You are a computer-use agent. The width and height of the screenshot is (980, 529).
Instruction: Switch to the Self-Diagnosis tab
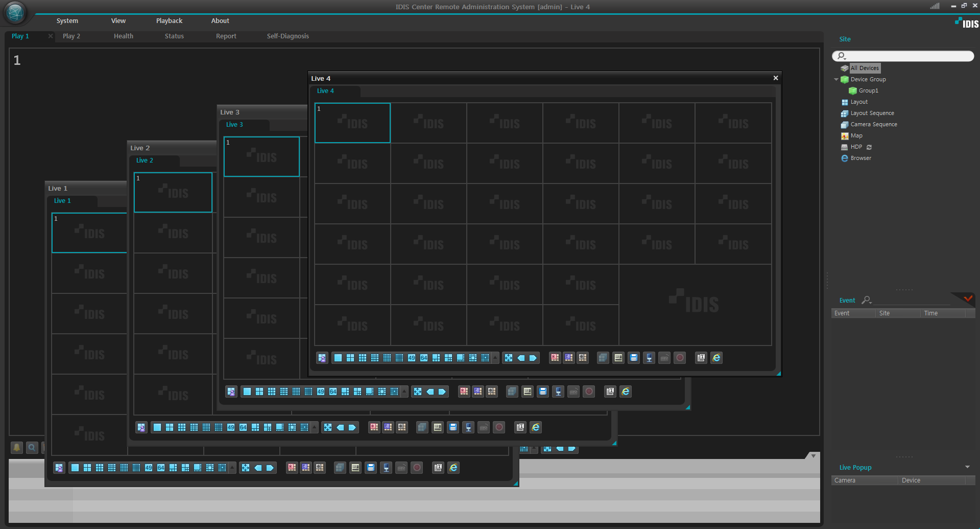click(x=288, y=36)
